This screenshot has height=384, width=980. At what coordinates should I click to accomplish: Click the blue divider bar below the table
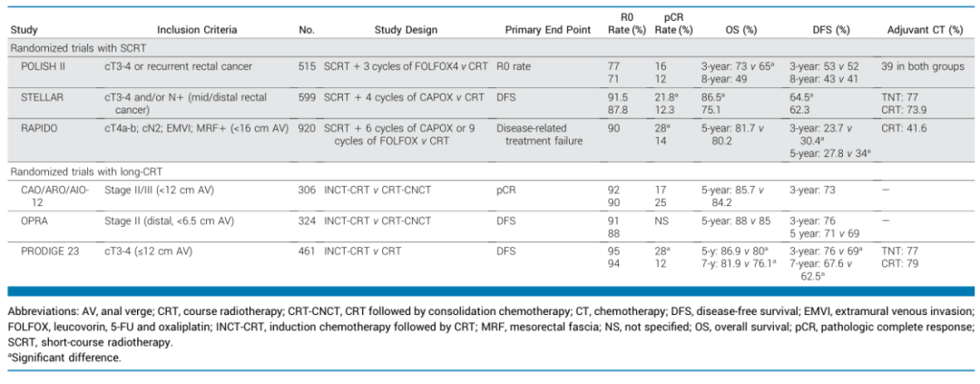coord(490,291)
